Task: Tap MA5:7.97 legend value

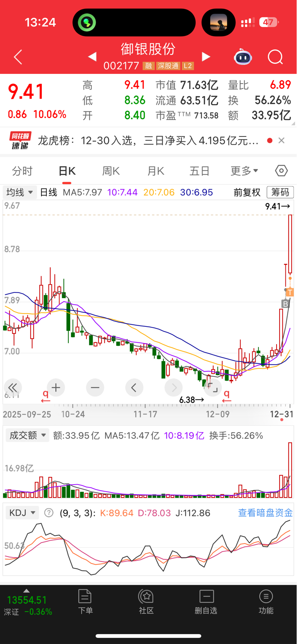Action: click(83, 192)
